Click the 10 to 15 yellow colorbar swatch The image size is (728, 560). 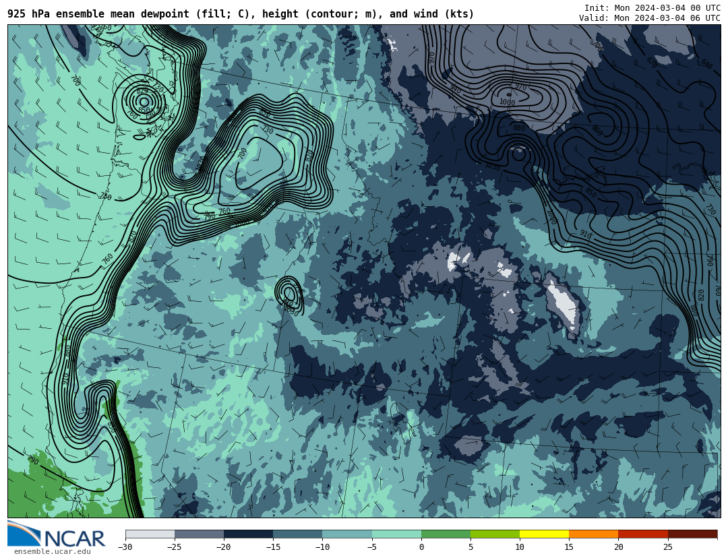pos(544,534)
